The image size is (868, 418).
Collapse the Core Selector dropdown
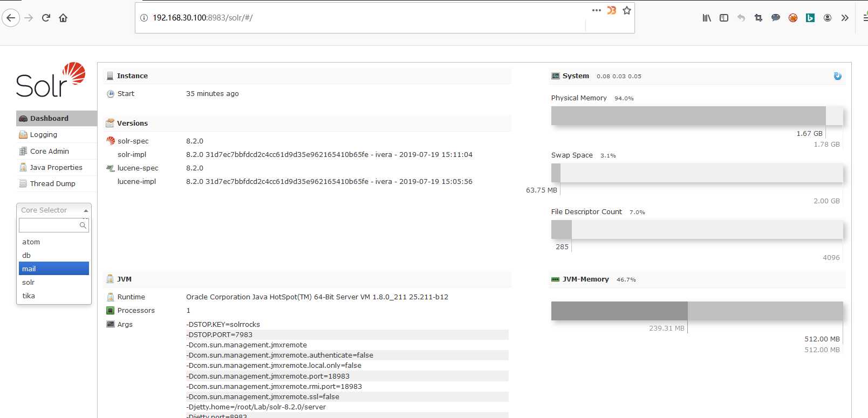(x=54, y=210)
